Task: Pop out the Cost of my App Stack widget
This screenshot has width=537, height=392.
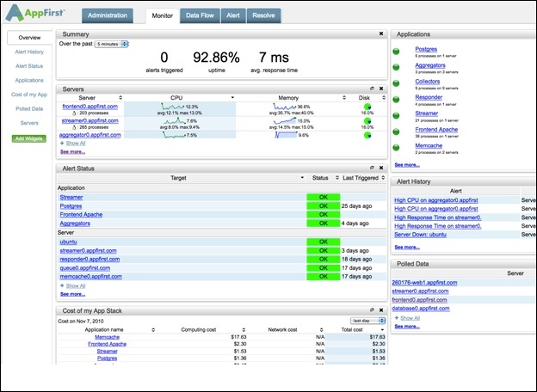Action: point(372,310)
